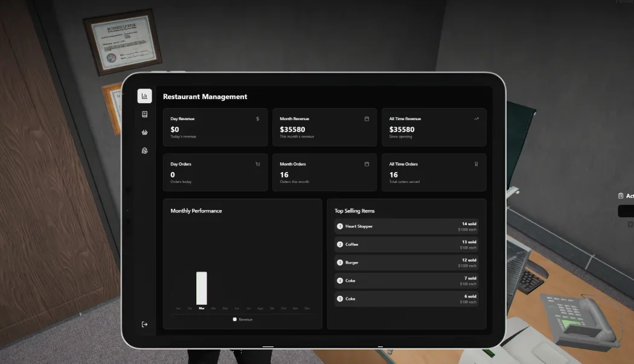The image size is (634, 364).
Task: Click rank badge 2 beside Coffee
Action: pos(339,244)
